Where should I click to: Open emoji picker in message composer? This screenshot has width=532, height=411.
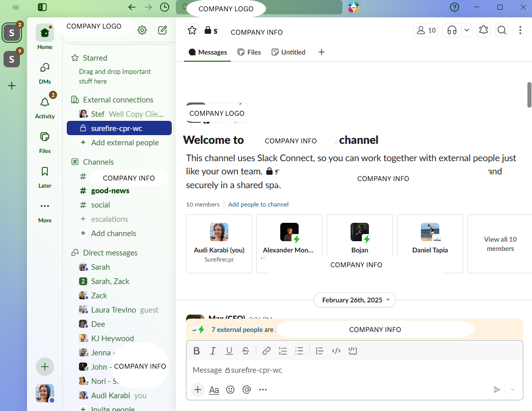(x=230, y=390)
